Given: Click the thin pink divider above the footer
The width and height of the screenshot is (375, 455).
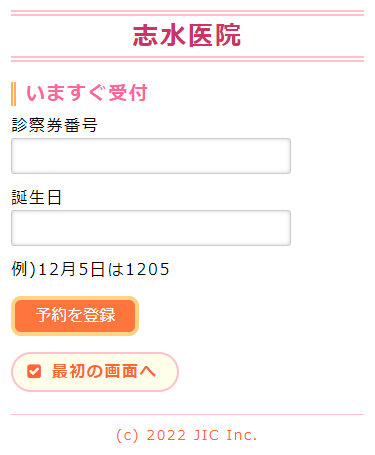Looking at the screenshot, I should click(x=187, y=415).
